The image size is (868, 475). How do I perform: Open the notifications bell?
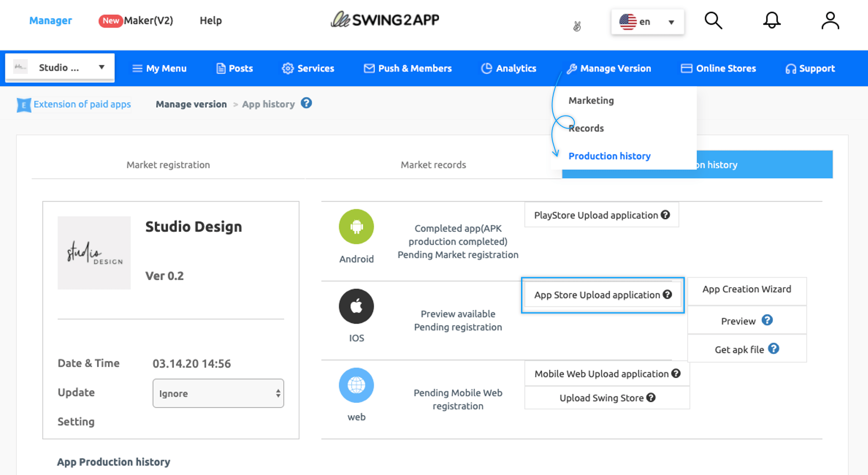(772, 20)
